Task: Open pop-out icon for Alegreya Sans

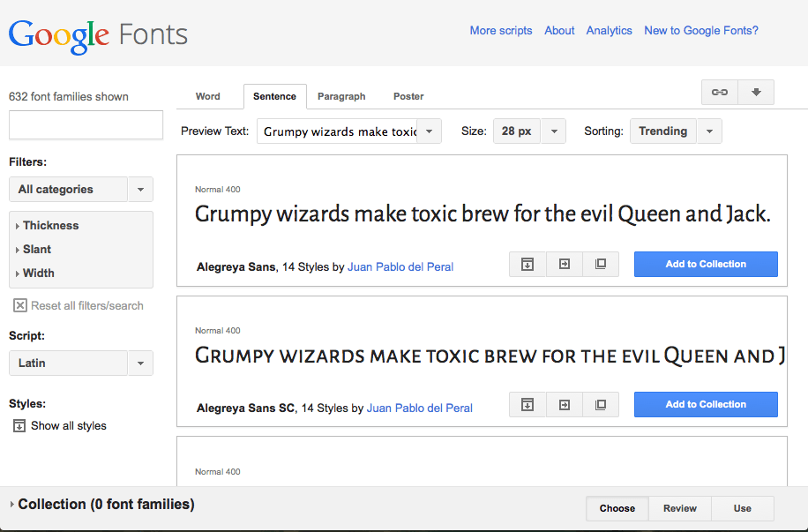Action: [x=601, y=265]
